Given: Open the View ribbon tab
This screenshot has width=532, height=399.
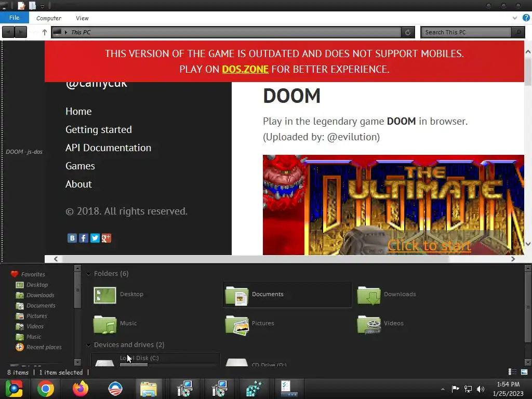Looking at the screenshot, I should coord(82,18).
